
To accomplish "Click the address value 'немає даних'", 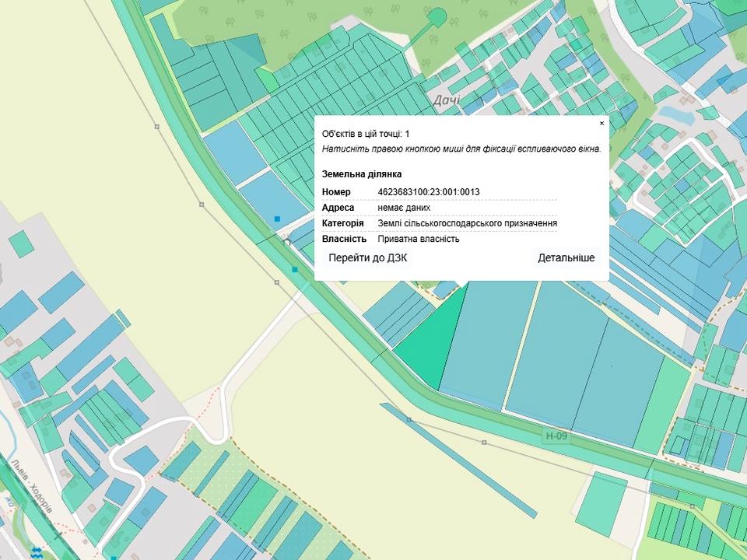I will [x=404, y=208].
